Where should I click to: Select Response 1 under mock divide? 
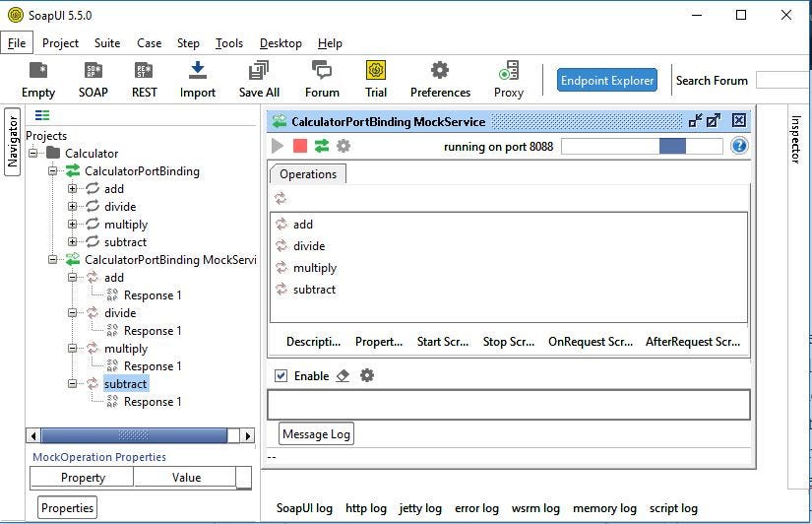(x=153, y=331)
